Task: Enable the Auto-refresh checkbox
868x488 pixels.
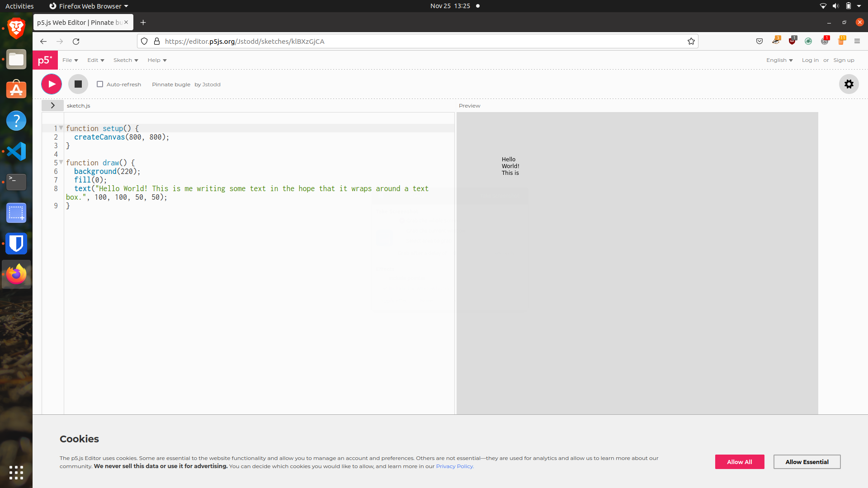Action: click(99, 84)
